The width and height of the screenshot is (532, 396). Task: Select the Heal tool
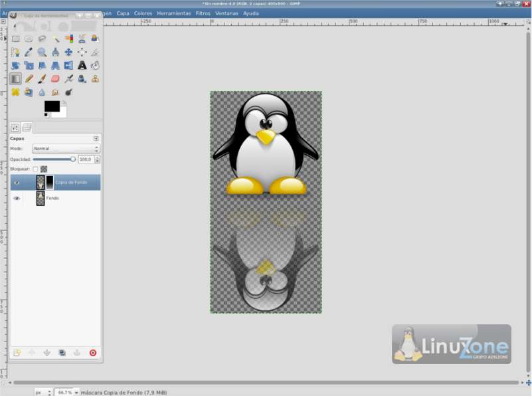click(15, 92)
